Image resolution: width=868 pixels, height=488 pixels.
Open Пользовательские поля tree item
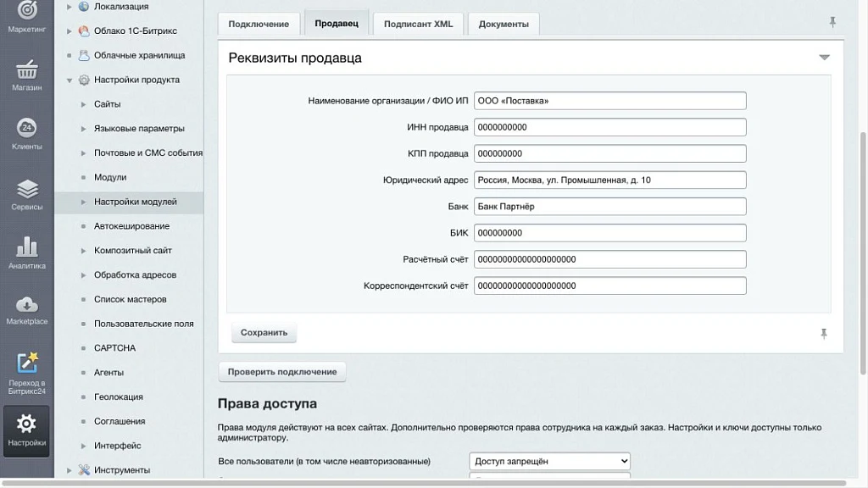(144, 324)
